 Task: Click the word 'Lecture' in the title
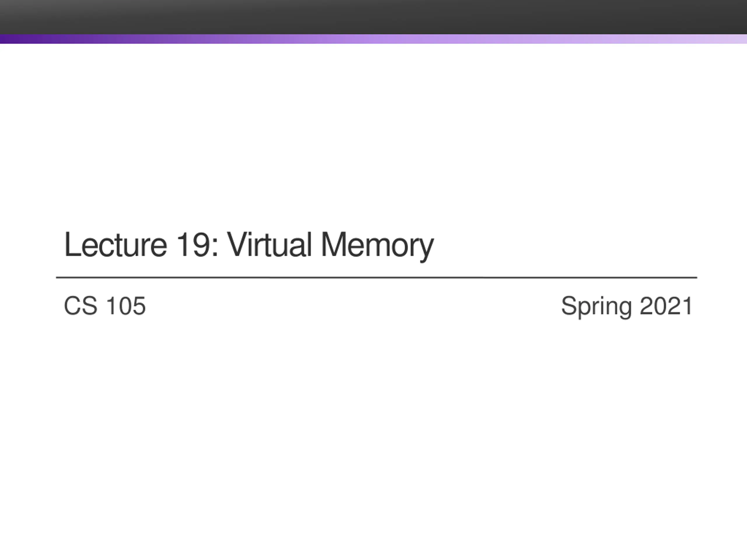tap(115, 245)
